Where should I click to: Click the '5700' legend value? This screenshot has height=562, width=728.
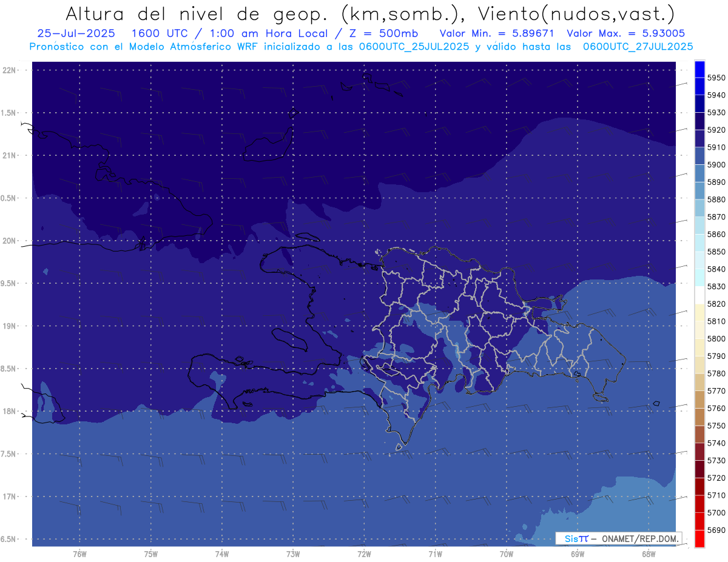click(x=716, y=512)
